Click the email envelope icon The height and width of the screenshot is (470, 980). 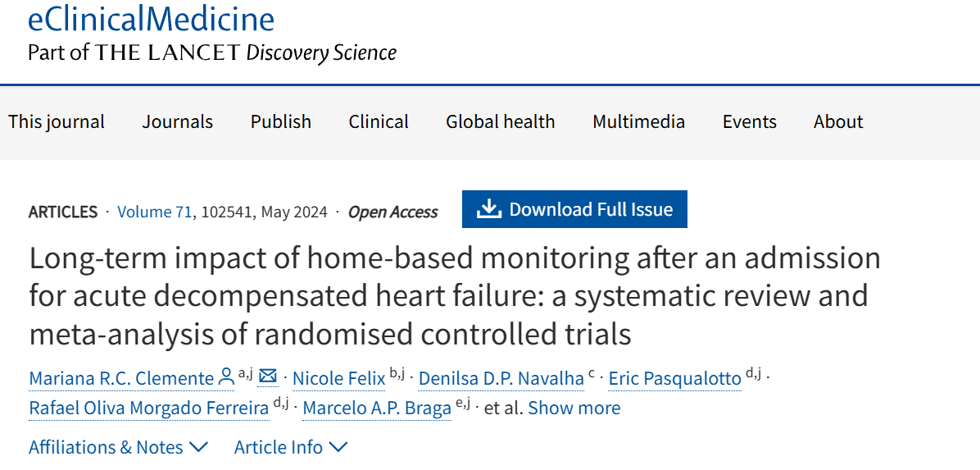[x=267, y=376]
